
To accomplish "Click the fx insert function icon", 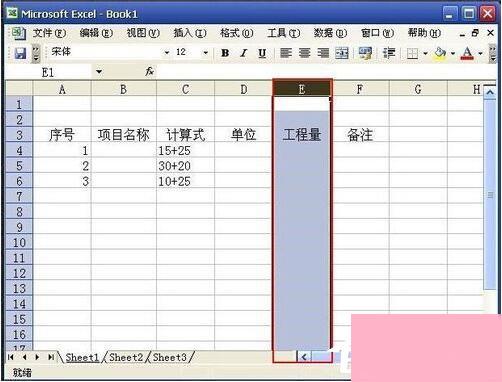I will click(x=149, y=71).
